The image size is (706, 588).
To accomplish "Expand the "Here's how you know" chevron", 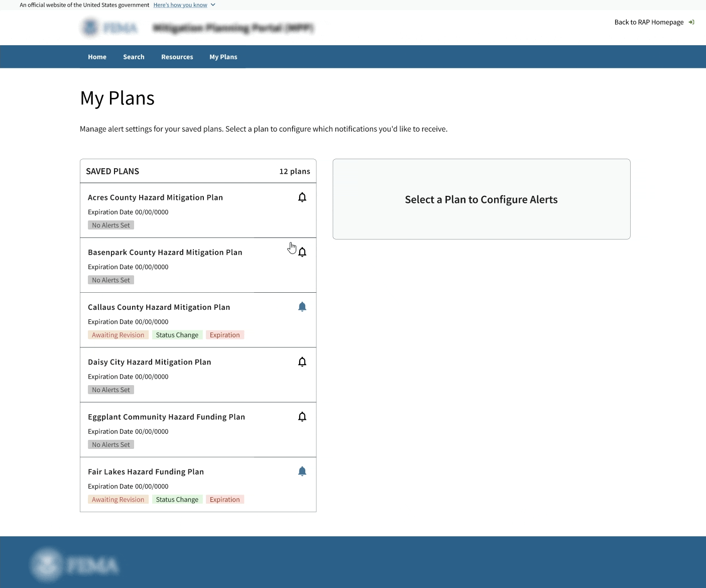I will pos(213,5).
